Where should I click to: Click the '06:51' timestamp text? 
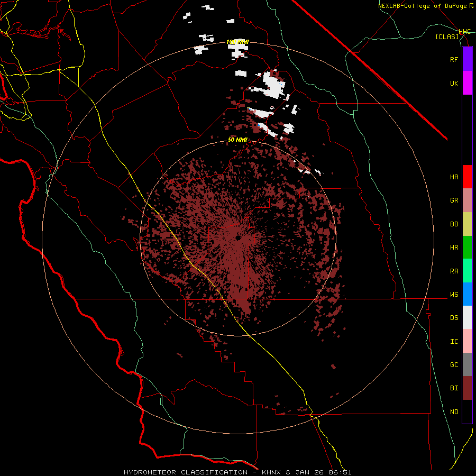coord(340,472)
